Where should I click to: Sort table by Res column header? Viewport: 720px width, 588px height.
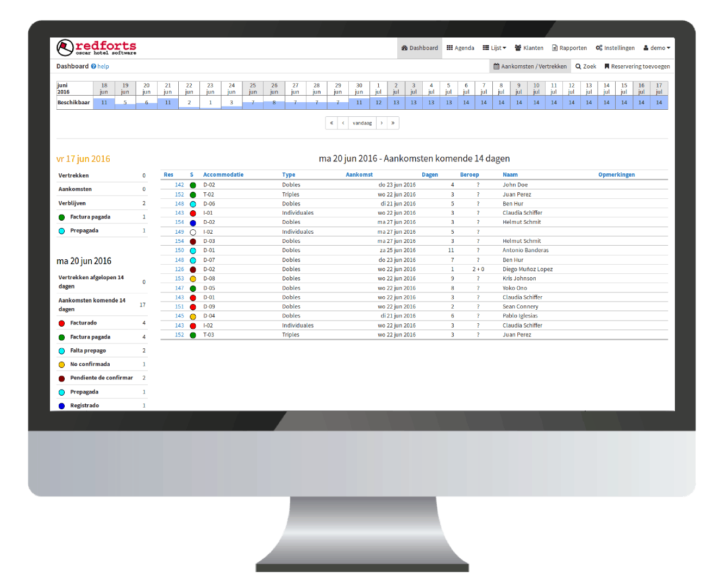pos(168,175)
